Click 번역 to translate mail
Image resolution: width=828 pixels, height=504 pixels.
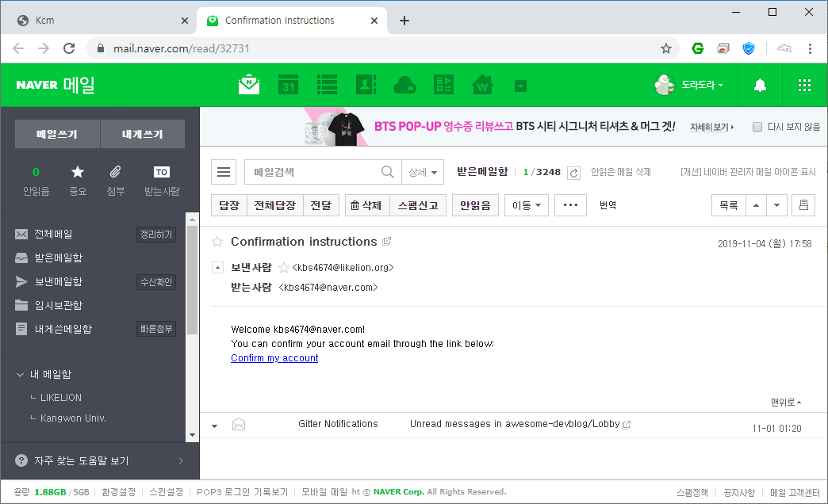pos(608,205)
